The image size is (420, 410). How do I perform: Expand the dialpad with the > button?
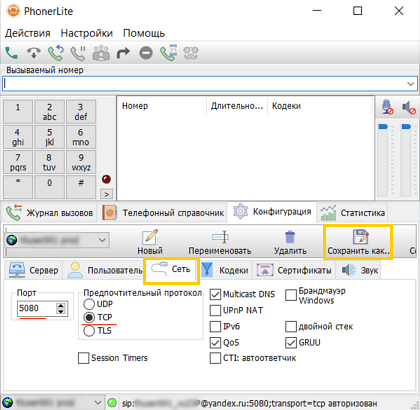tap(106, 194)
